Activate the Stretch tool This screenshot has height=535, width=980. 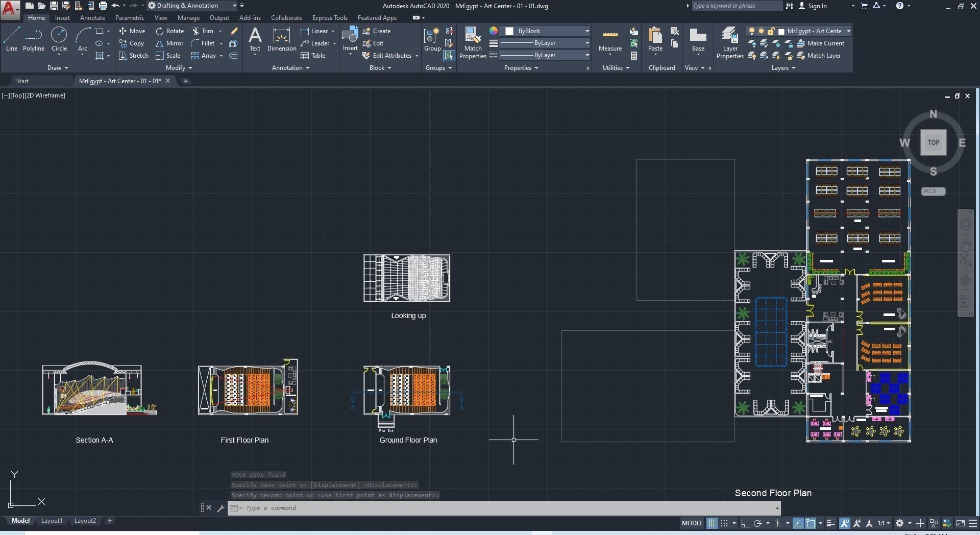tap(134, 56)
